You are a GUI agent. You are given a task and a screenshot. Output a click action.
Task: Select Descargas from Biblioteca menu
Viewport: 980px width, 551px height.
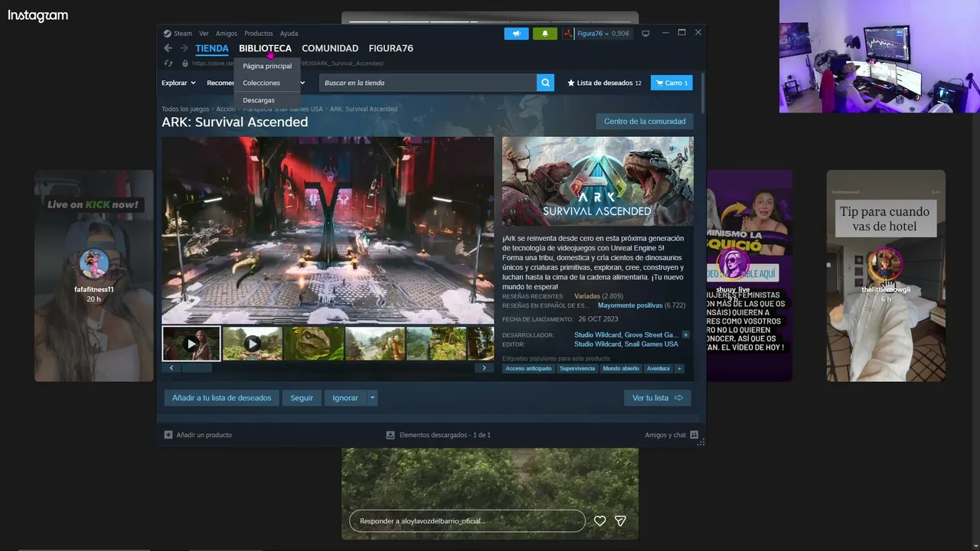pos(267,100)
